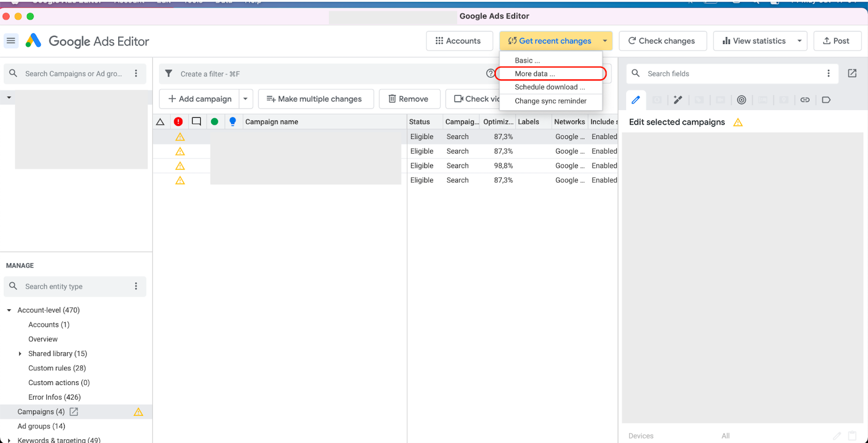This screenshot has width=868, height=443.
Task: Select Error Infos (426) entry
Action: [54, 397]
